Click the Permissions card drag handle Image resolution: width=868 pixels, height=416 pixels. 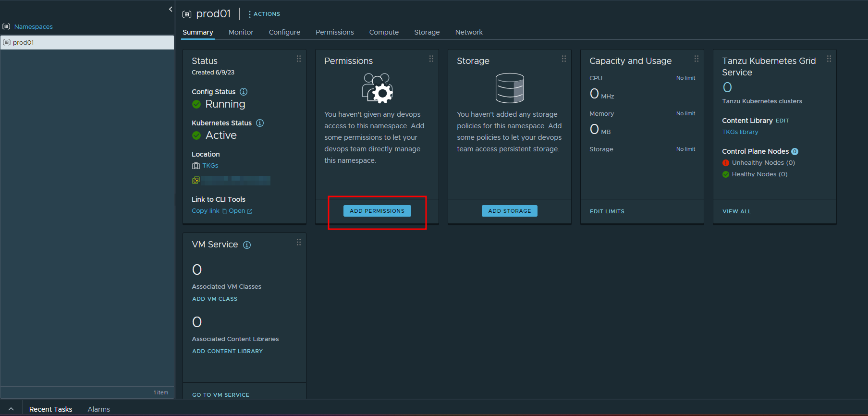431,59
